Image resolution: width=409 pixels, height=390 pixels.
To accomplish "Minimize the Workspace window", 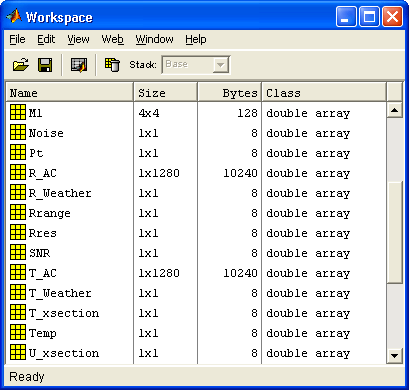I will click(x=346, y=16).
